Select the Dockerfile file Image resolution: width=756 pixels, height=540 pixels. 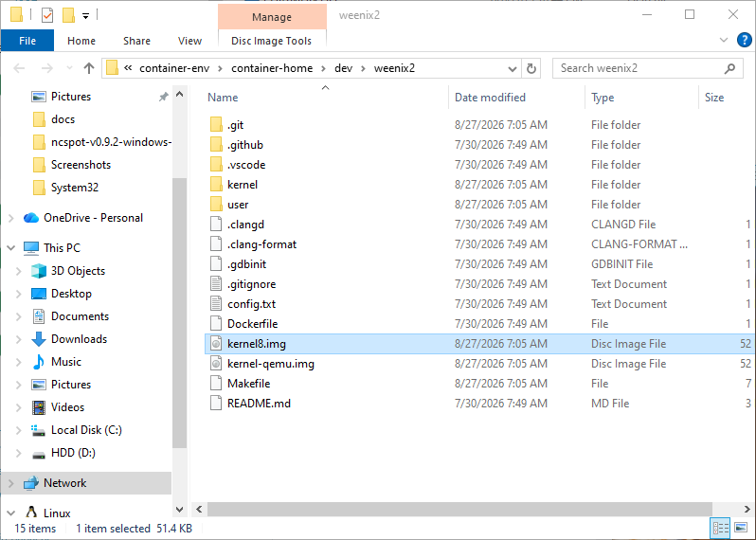click(x=253, y=324)
